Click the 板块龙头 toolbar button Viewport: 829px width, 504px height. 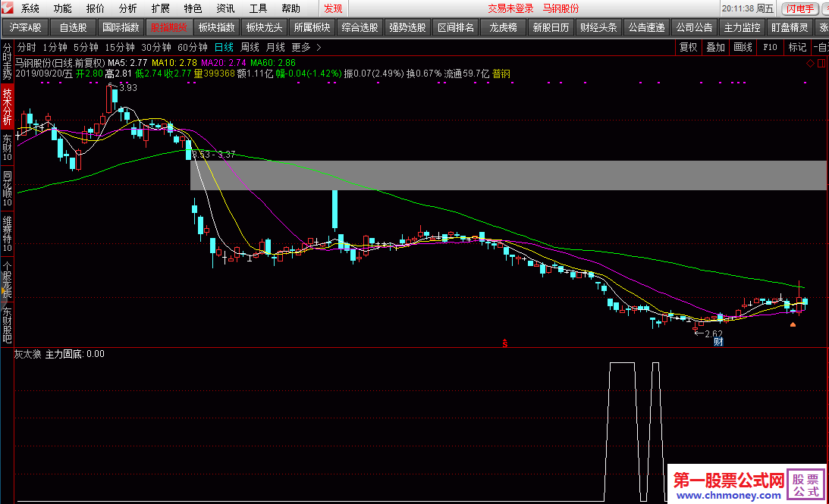(265, 27)
